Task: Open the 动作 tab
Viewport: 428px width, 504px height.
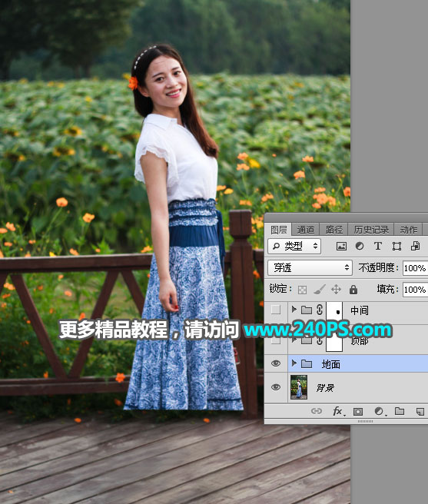Action: [x=408, y=230]
